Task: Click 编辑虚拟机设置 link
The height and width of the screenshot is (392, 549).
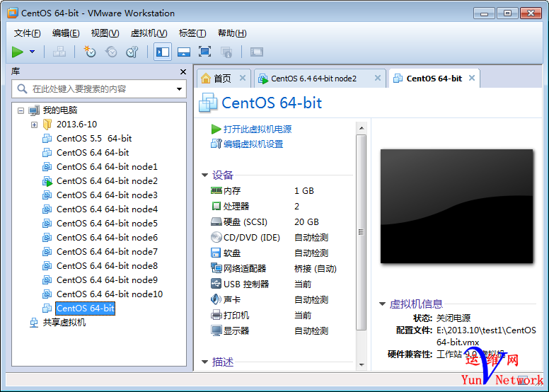Action: point(253,144)
